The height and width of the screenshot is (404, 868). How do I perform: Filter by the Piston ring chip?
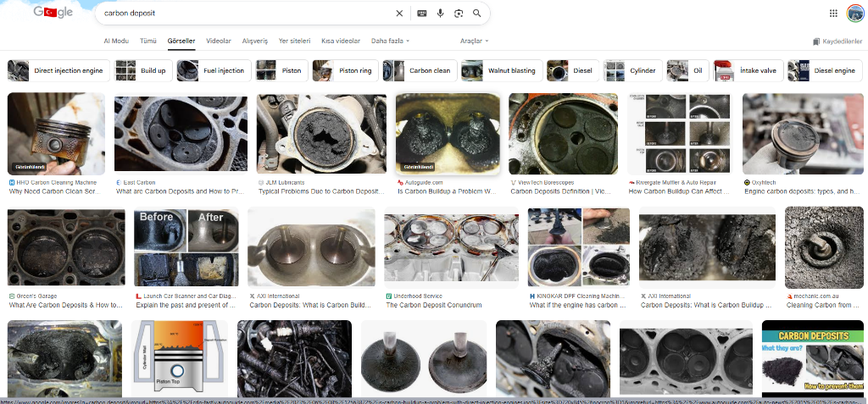346,71
